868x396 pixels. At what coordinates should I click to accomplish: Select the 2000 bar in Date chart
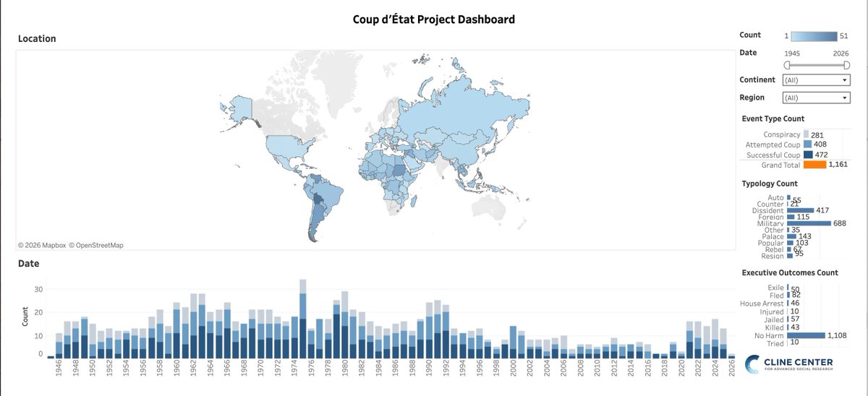click(x=513, y=342)
